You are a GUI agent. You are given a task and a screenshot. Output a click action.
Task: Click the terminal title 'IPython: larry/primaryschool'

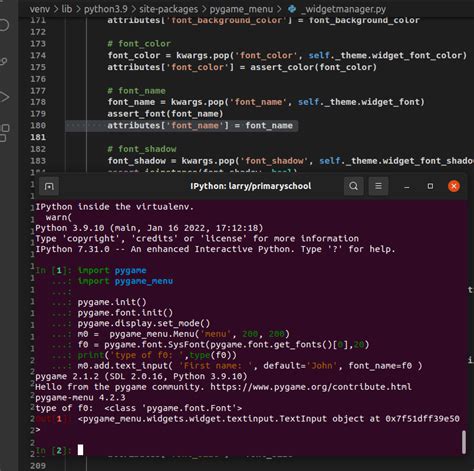251,186
